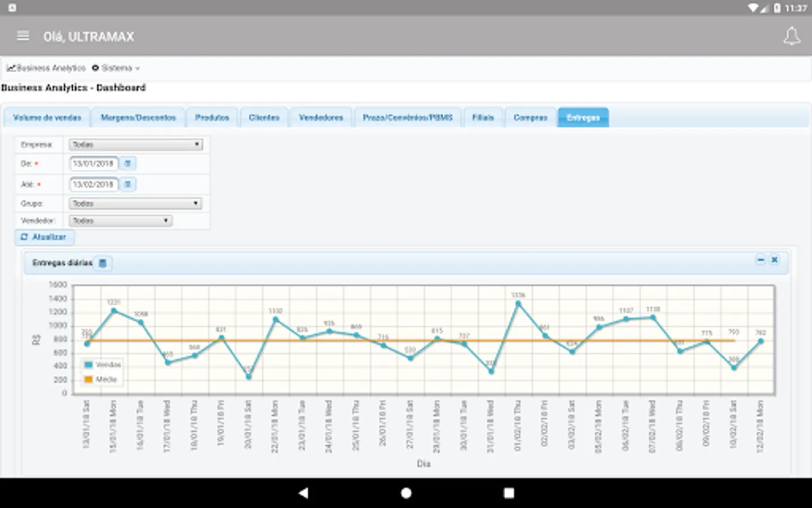The image size is (812, 508).
Task: Open the hamburger navigation menu
Action: 23,36
